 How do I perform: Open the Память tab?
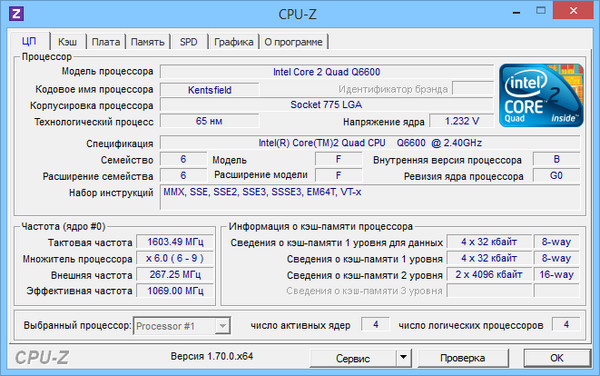point(148,42)
